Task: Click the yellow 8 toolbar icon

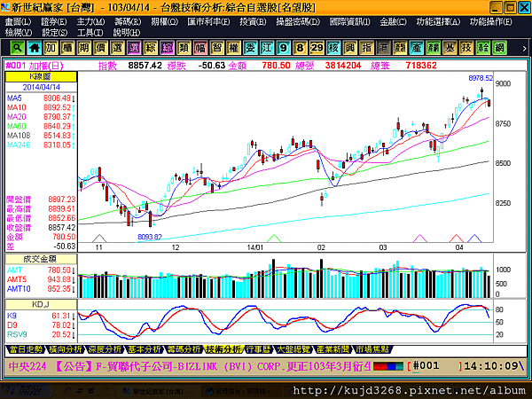Action: tap(300, 48)
